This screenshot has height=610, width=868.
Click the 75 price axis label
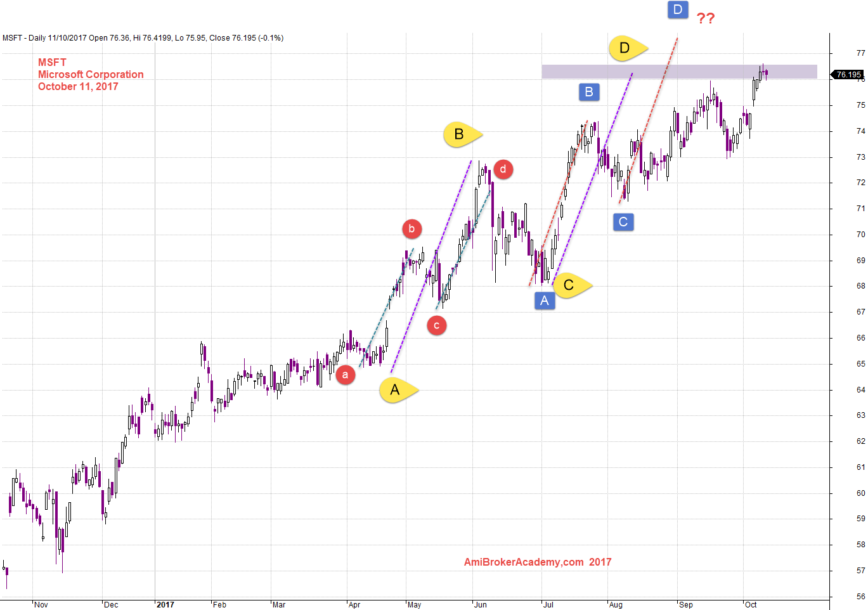[x=860, y=105]
